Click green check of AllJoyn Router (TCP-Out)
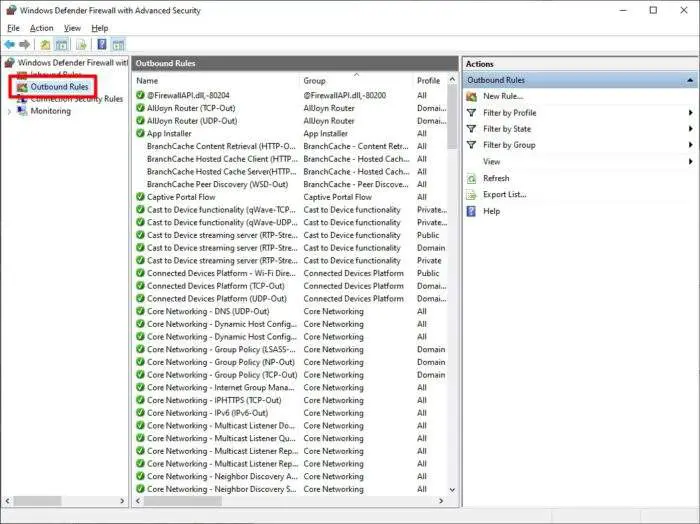This screenshot has width=700, height=524. tap(140, 108)
